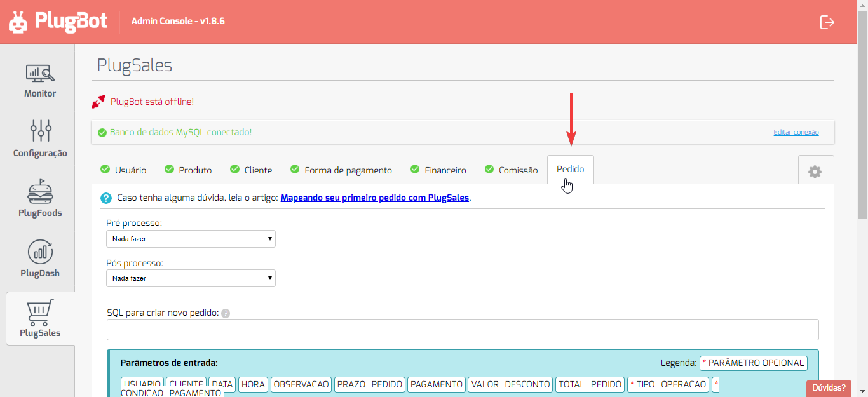Click 'Parâmetros de entrada:' heading

click(x=169, y=363)
